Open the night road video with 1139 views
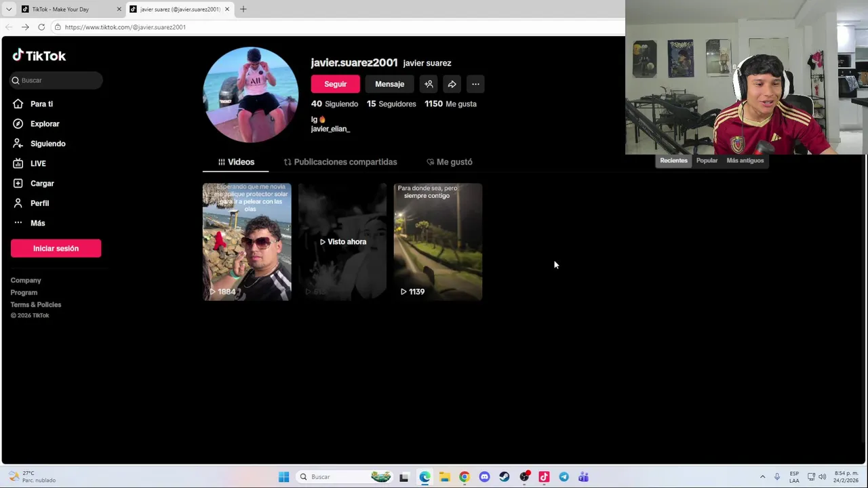 (438, 242)
